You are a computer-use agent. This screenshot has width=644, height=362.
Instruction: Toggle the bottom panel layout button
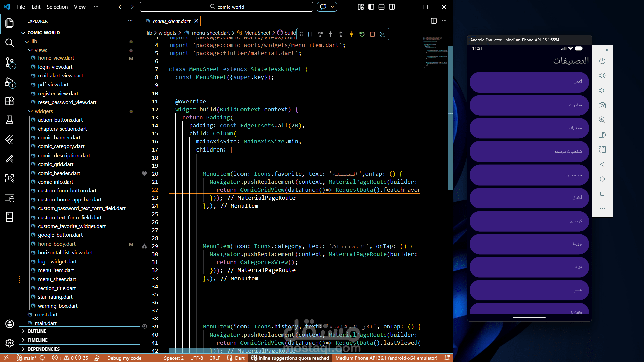381,7
